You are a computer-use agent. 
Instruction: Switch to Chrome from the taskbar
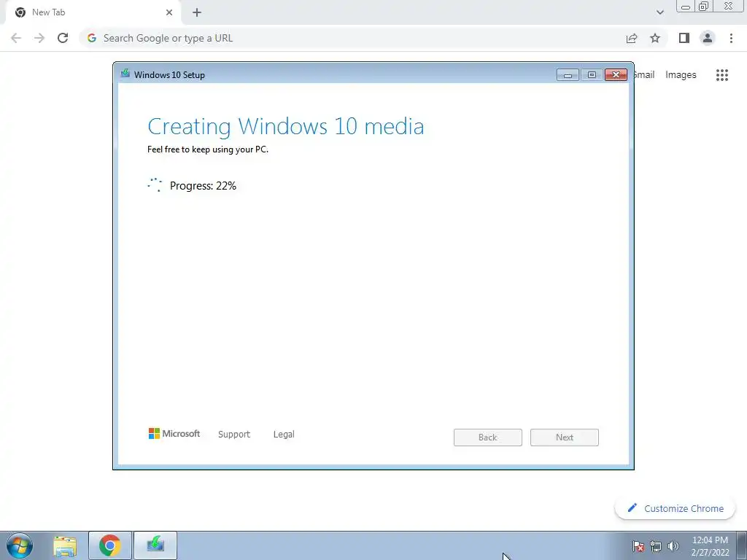[x=110, y=545]
